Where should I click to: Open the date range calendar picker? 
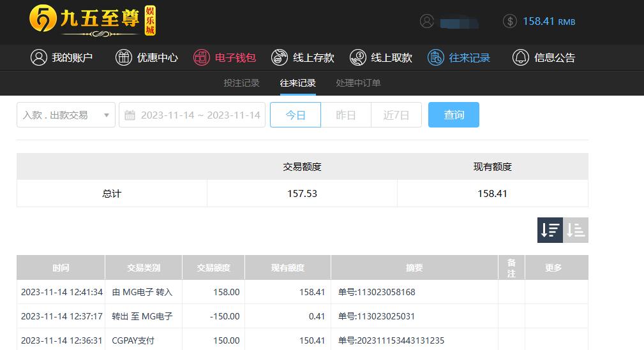[192, 115]
